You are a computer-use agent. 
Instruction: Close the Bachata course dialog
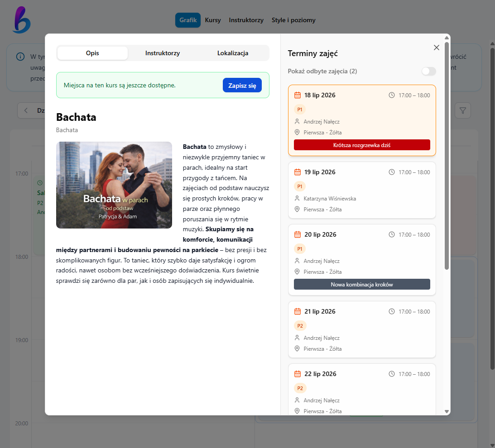[x=437, y=48]
